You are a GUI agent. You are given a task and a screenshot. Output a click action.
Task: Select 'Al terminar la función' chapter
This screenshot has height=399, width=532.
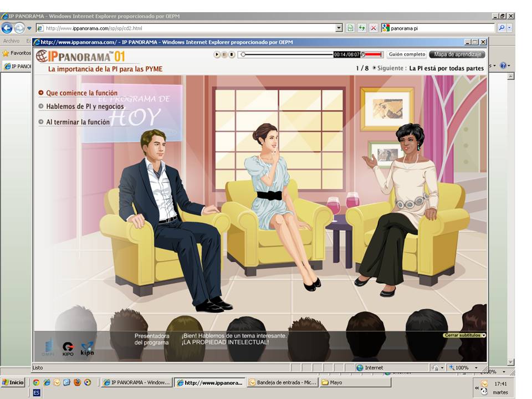pyautogui.click(x=78, y=122)
